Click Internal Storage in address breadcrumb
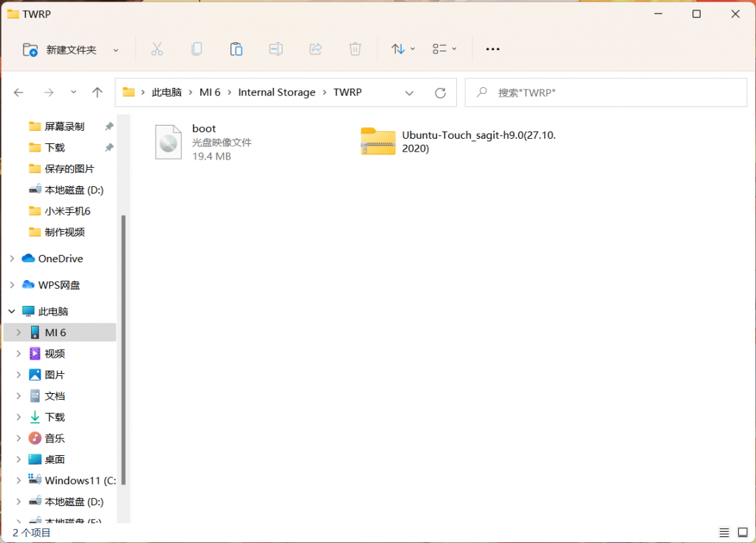Viewport: 756px width, 543px height. 277,92
